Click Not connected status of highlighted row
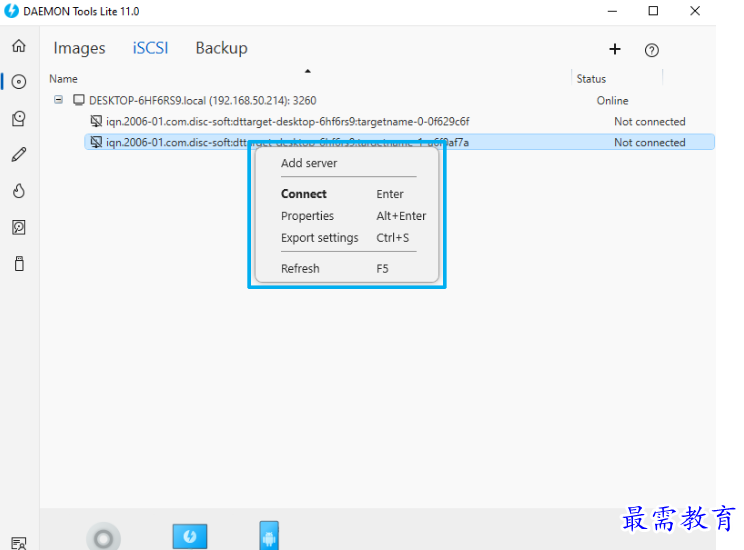The width and height of the screenshot is (744, 550). 650,142
